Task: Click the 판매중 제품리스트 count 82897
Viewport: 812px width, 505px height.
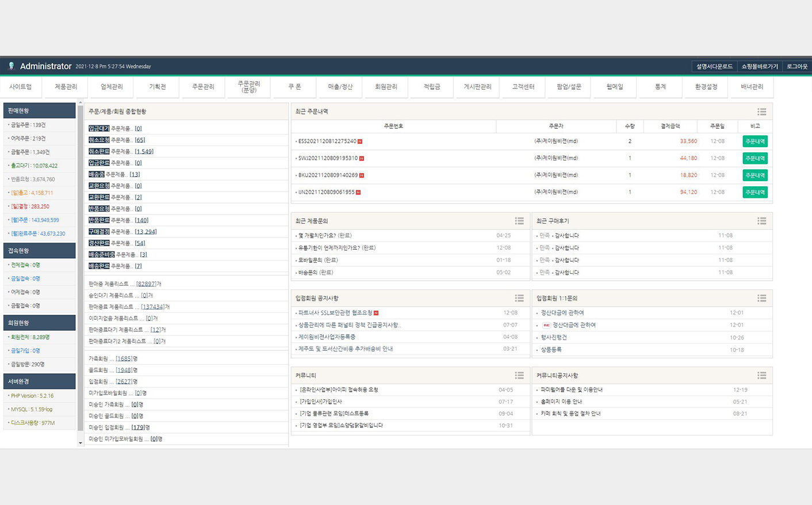Action: pyautogui.click(x=146, y=284)
